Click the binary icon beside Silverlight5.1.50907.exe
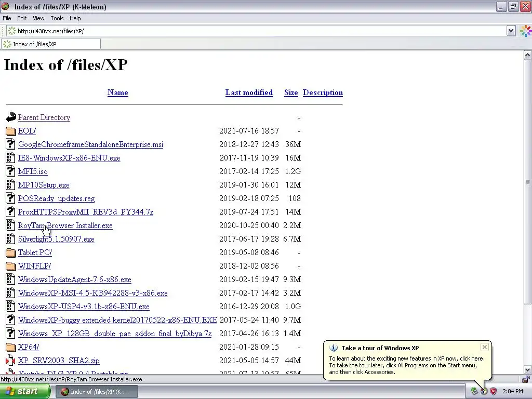This screenshot has height=399, width=532. pos(10,239)
